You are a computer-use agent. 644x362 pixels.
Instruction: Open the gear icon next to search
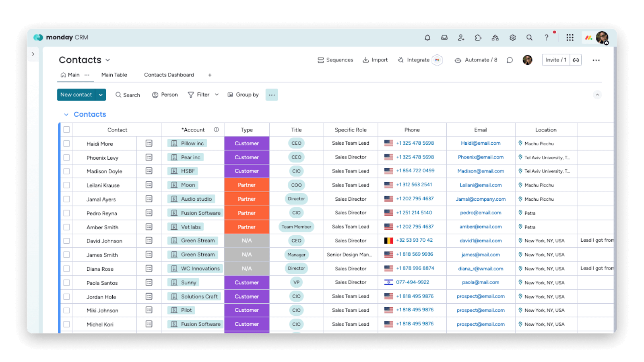point(512,37)
